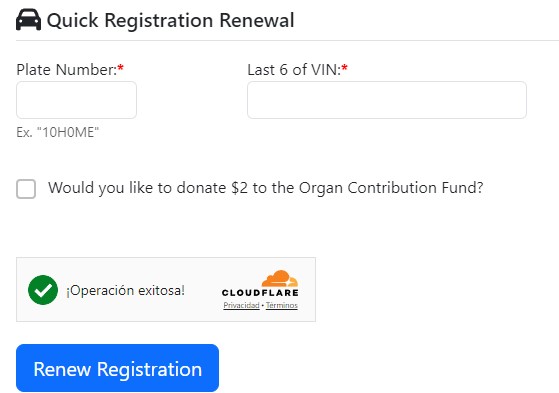Click the Ex. "10H0ME" hint text
The image size is (559, 393).
coord(57,132)
